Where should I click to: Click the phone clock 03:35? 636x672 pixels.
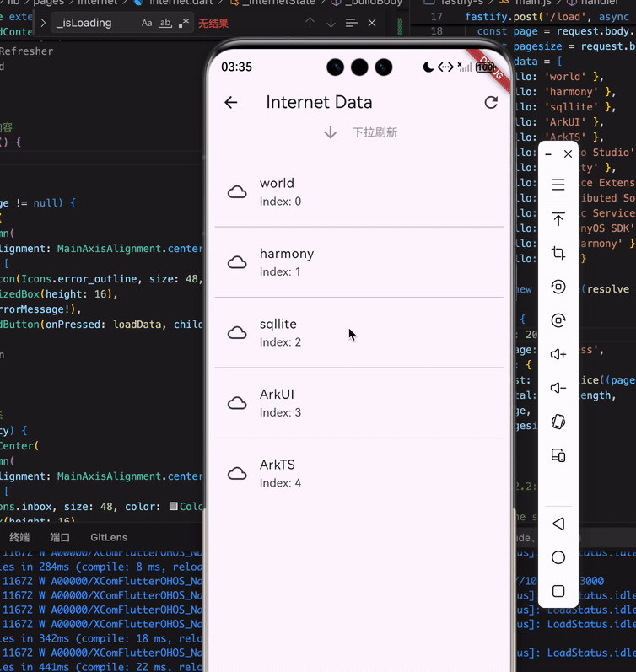[236, 67]
